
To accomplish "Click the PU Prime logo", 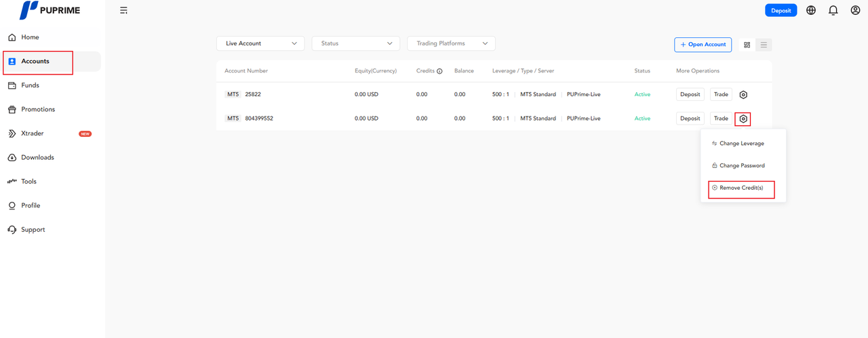I will coord(50,10).
